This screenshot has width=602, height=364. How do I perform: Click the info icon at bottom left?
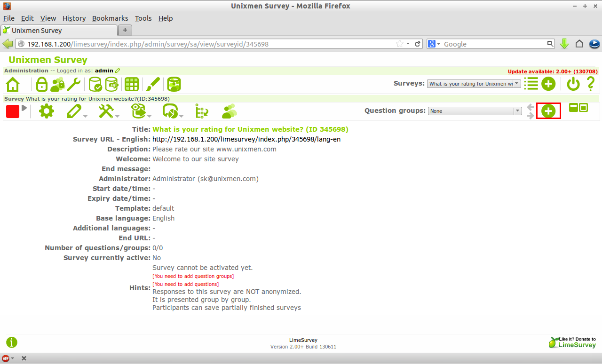(x=12, y=342)
